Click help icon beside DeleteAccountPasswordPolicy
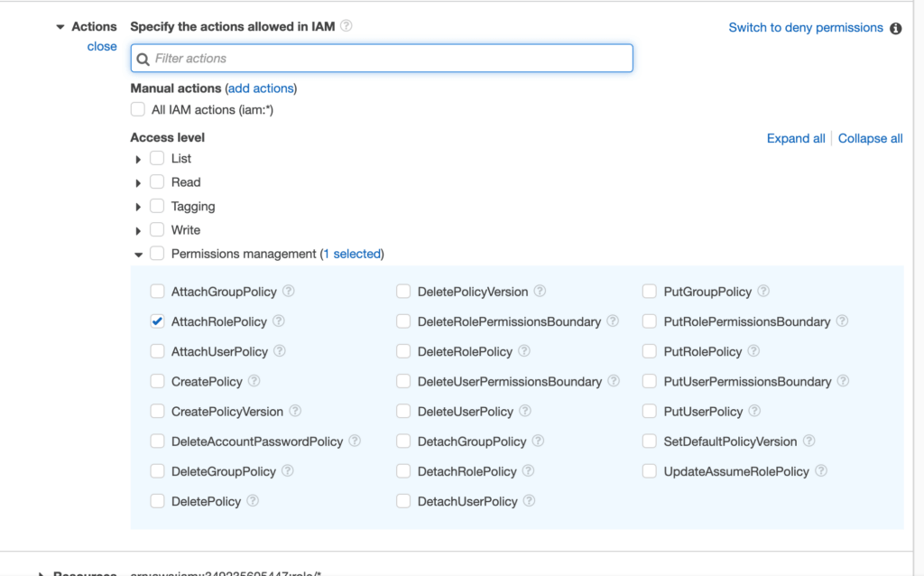Screen dimensions: 924x576 pos(355,441)
